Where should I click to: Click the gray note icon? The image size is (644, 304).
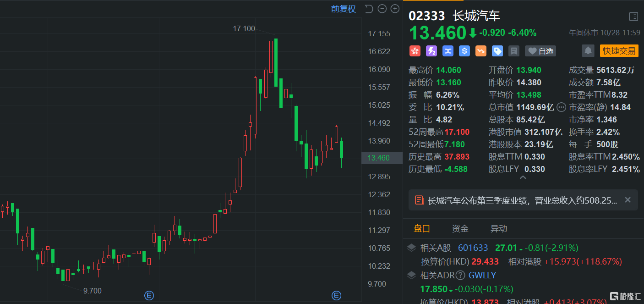pyautogui.click(x=514, y=51)
